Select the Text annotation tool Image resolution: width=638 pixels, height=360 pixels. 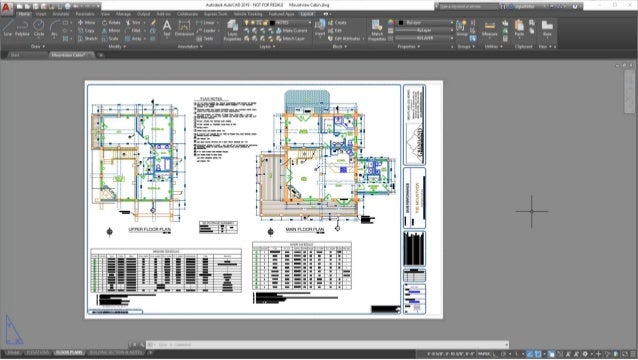point(167,28)
